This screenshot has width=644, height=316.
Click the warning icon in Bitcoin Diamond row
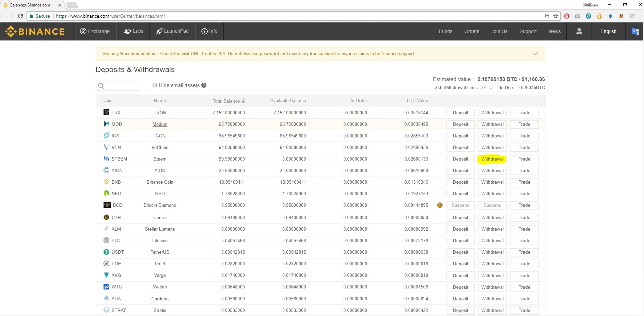click(440, 205)
